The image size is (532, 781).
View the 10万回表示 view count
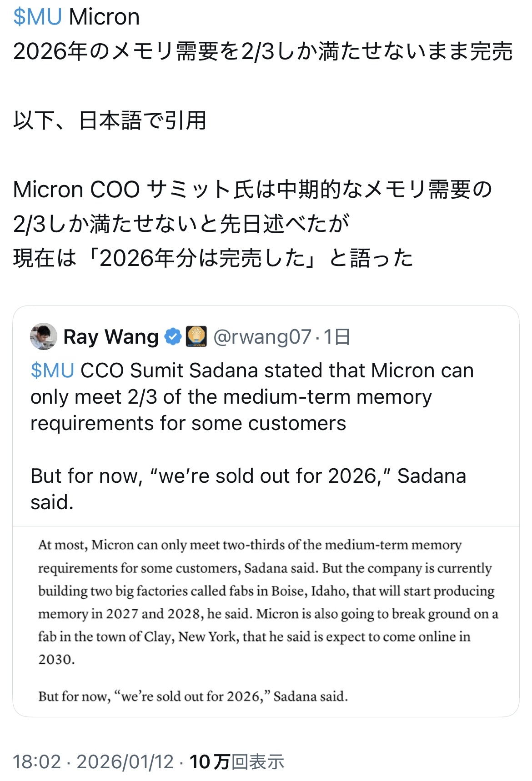[x=236, y=762]
